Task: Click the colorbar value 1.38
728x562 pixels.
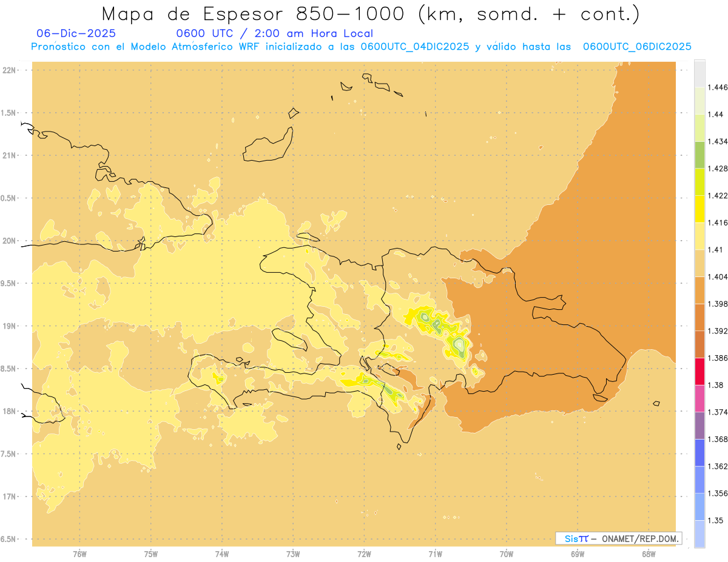Action: click(x=717, y=385)
